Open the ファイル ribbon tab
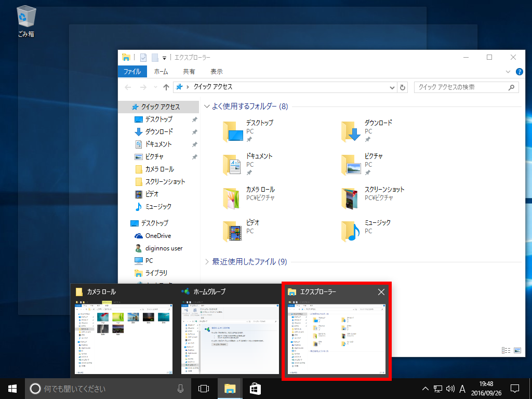 pos(132,72)
